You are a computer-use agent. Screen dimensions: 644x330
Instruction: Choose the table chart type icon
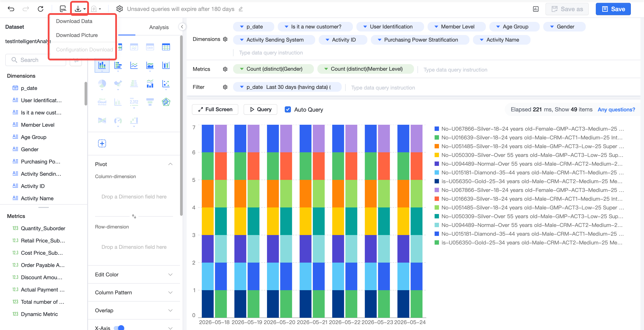[x=166, y=47]
